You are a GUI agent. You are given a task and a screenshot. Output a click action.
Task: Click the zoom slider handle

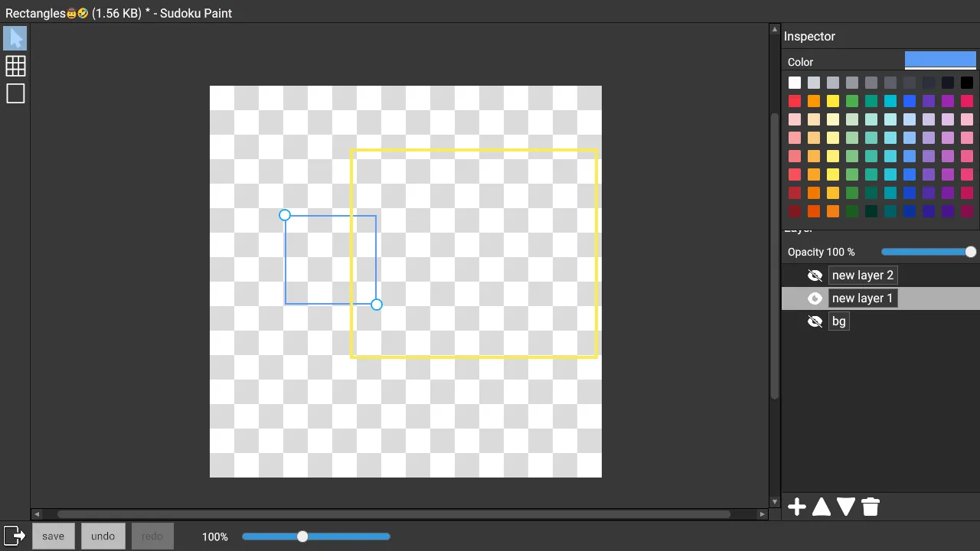(x=302, y=536)
